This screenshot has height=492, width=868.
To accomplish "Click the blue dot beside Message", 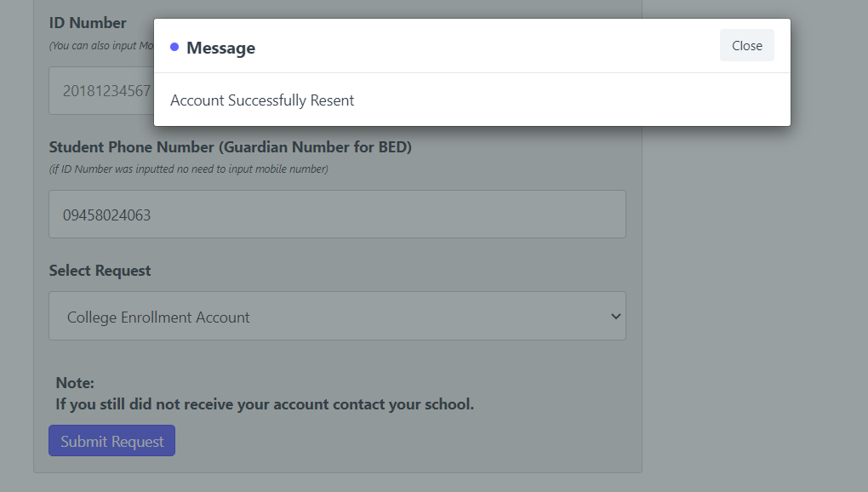I will [x=174, y=47].
